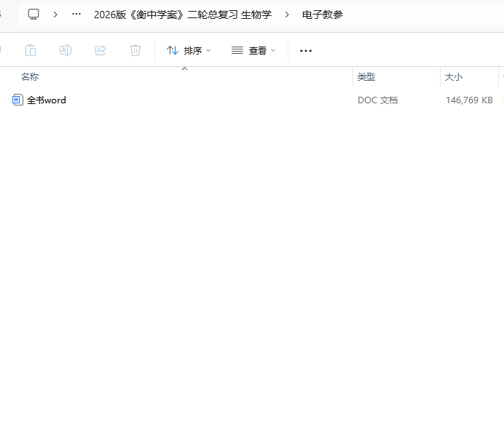This screenshot has width=504, height=446.
Task: Click the Delete trash can icon
Action: [135, 50]
